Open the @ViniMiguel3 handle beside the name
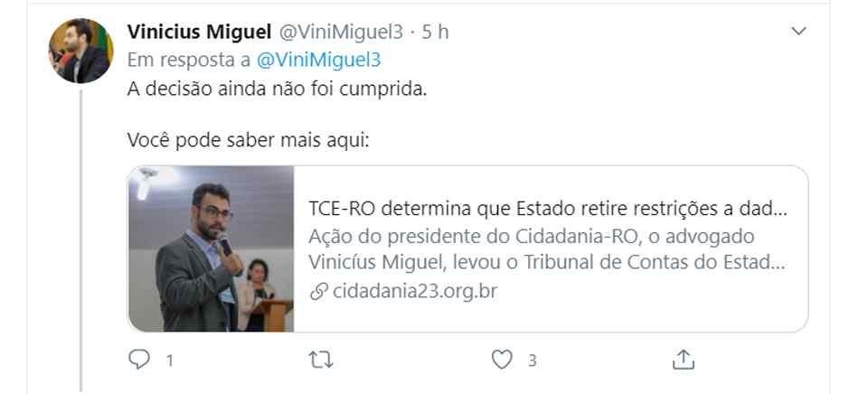868x394 pixels. tap(339, 32)
